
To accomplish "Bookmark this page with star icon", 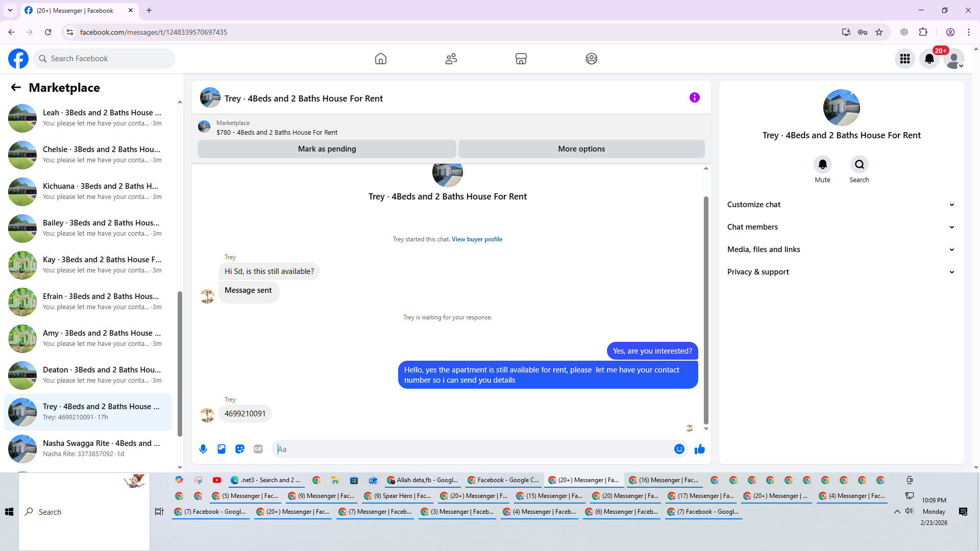I will (879, 32).
